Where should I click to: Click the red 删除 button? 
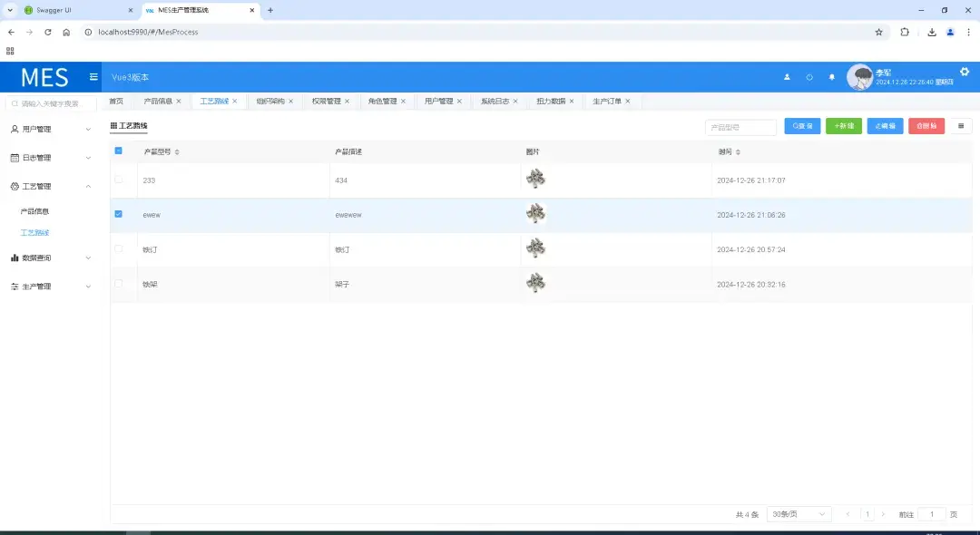[x=926, y=125]
